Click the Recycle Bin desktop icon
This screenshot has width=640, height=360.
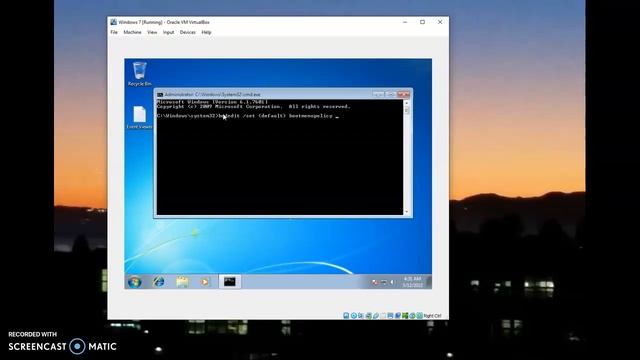point(139,73)
